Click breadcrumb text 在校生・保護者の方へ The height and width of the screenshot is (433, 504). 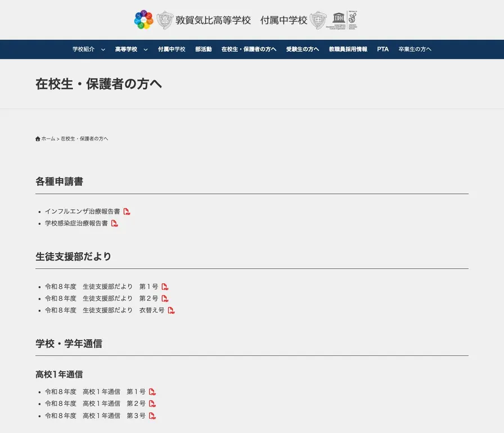[x=84, y=139]
